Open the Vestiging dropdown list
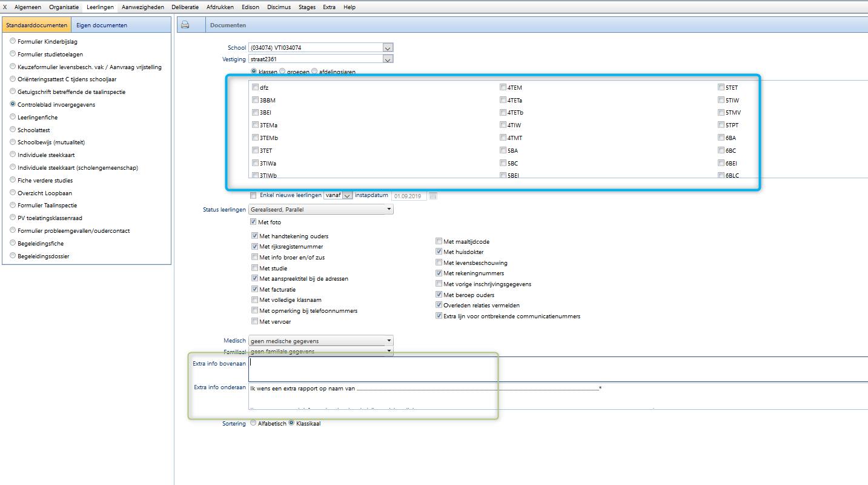The width and height of the screenshot is (868, 485). coord(388,59)
